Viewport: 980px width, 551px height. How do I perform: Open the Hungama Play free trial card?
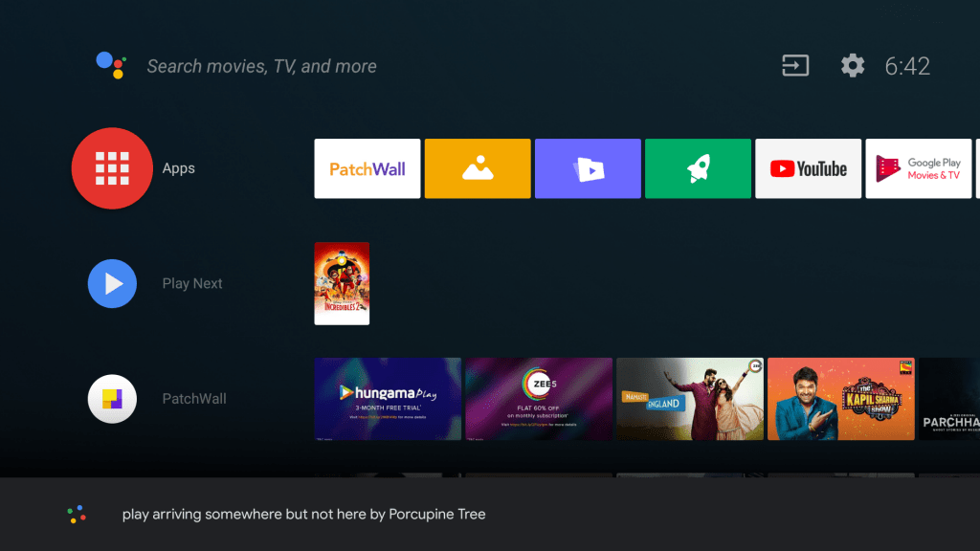pos(388,399)
